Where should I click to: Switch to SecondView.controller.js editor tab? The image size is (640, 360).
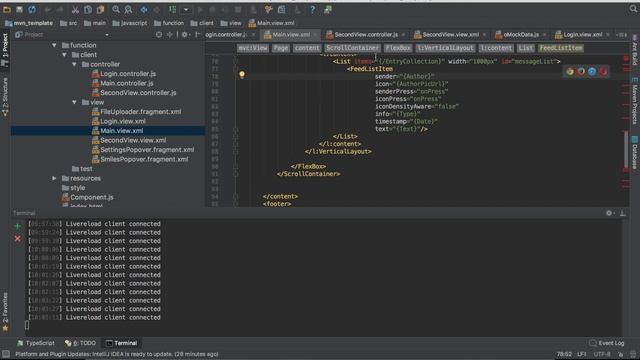[364, 35]
